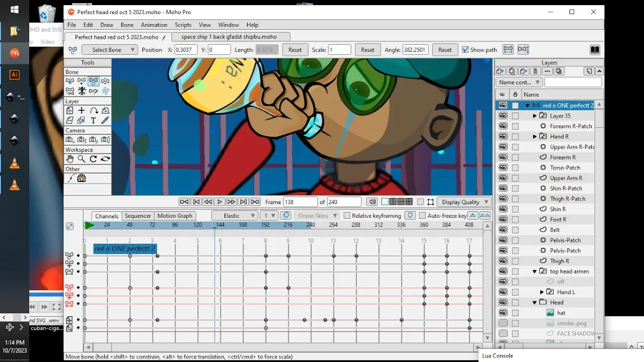
Task: Select the Set Origin tool
Action: click(x=82, y=111)
